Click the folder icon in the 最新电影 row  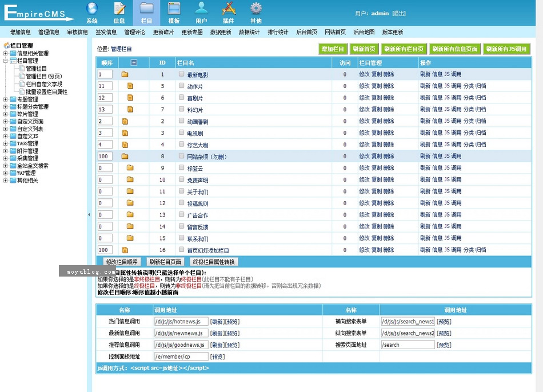125,74
